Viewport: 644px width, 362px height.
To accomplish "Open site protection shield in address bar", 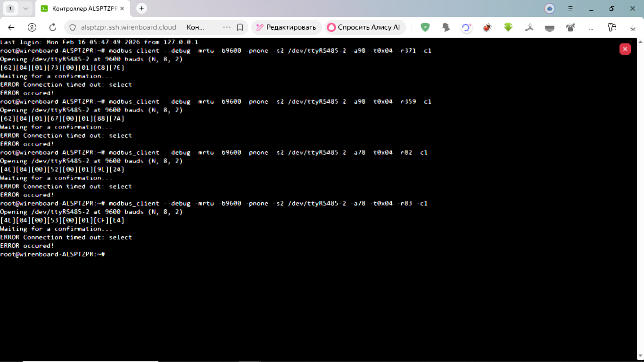I will tap(73, 27).
